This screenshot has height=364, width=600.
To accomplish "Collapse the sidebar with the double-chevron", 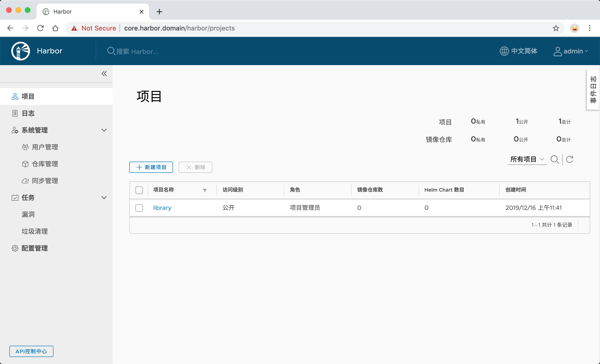I will [x=104, y=74].
